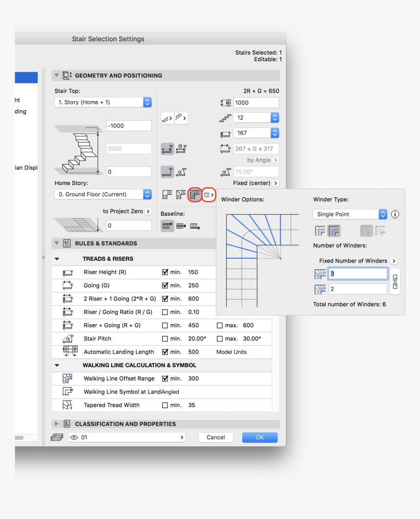This screenshot has width=420, height=519.
Task: Select the winder turning type icon
Action: pyautogui.click(x=195, y=195)
